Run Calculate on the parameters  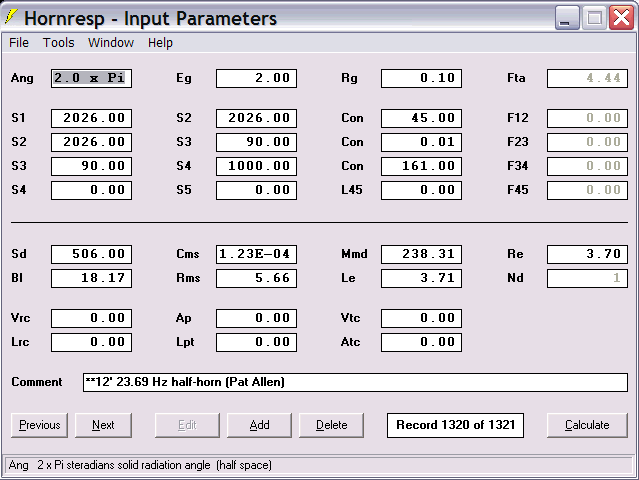pos(587,425)
